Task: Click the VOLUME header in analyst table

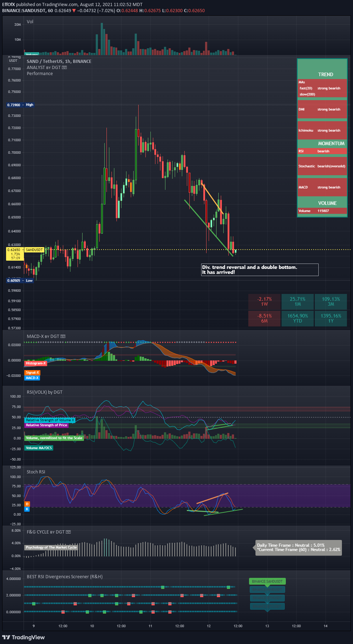Action: [x=322, y=202]
